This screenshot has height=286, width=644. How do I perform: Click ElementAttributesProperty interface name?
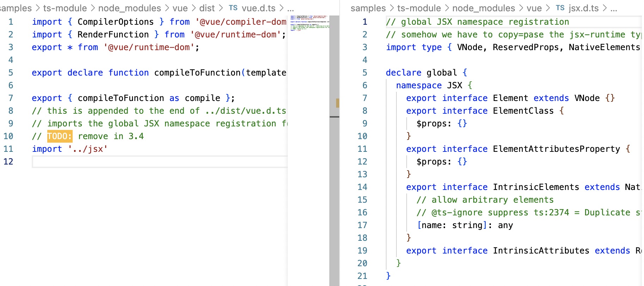pyautogui.click(x=556, y=149)
